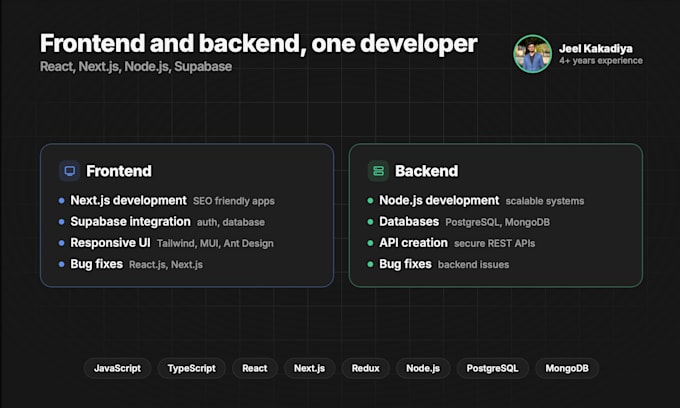Click 'Bug fixes' in the Frontend card
Screen dimensions: 680x408
(96, 264)
